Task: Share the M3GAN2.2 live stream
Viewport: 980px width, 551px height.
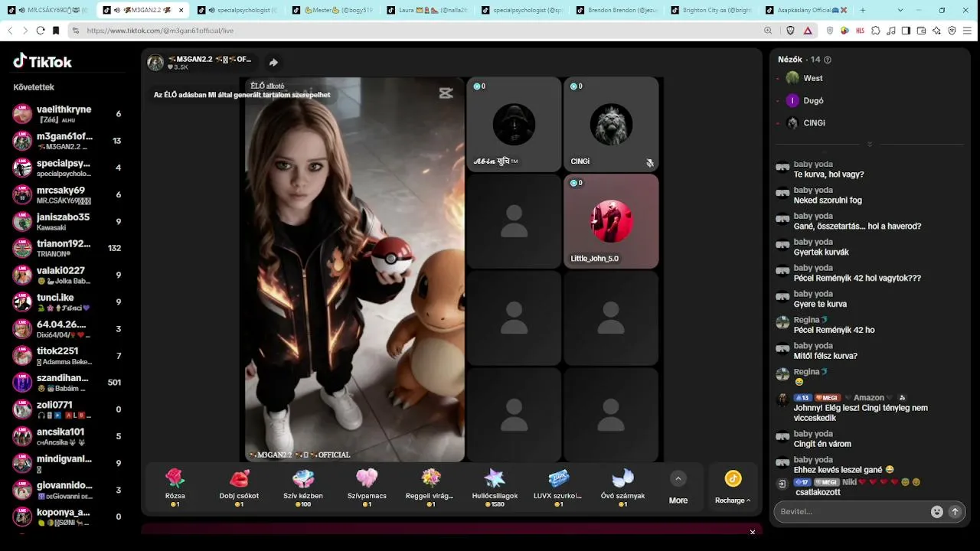Action: (x=273, y=63)
